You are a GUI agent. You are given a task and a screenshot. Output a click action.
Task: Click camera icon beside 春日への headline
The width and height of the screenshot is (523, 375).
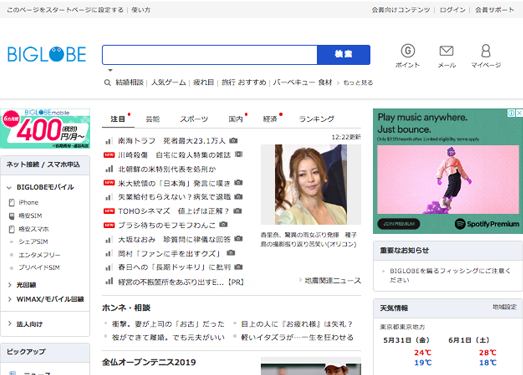pyautogui.click(x=238, y=267)
